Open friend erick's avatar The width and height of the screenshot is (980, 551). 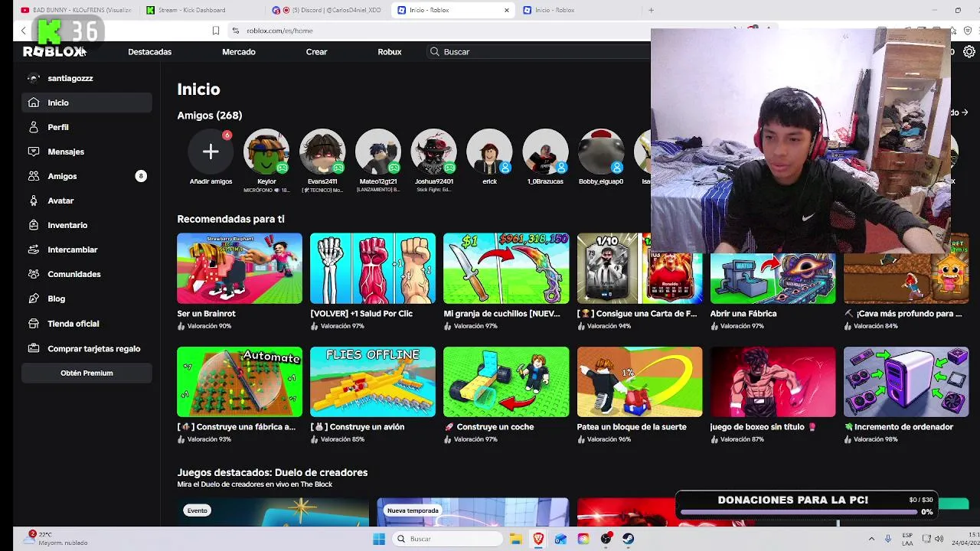[489, 152]
